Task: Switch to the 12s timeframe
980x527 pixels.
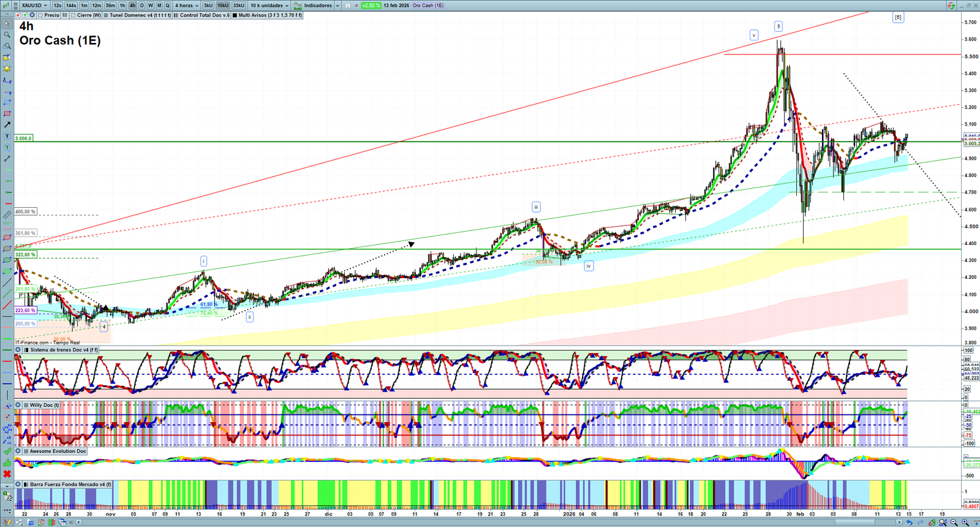Action: [x=57, y=6]
